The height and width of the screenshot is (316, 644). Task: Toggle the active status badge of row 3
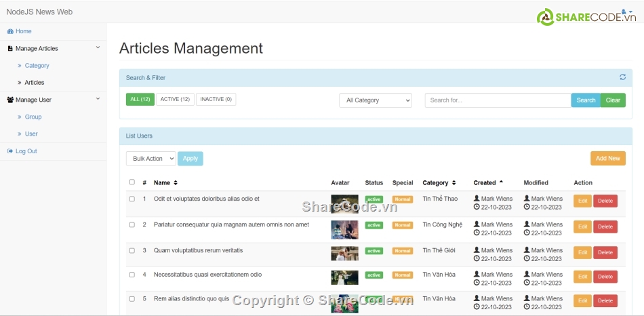pyautogui.click(x=374, y=251)
